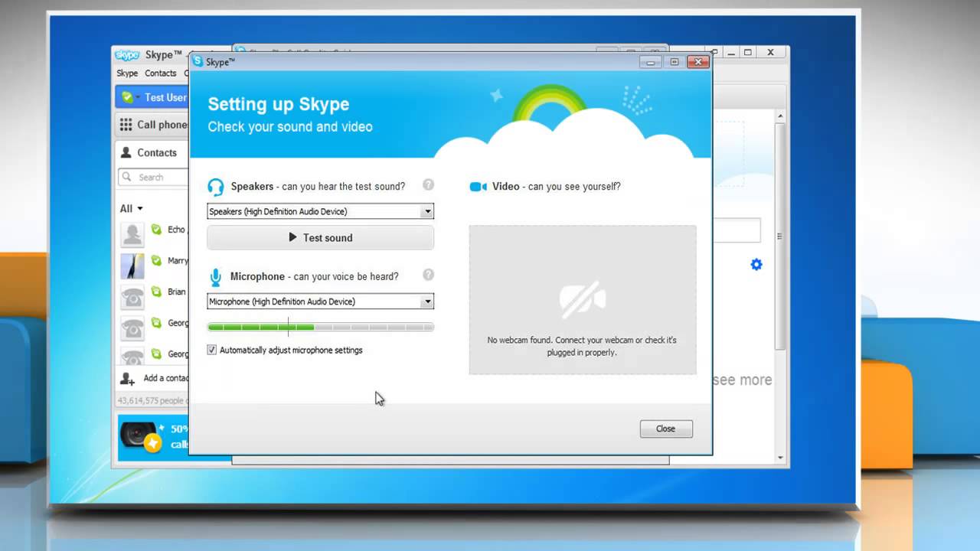Open the Speakers device dropdown
The height and width of the screenshot is (551, 980).
(428, 211)
